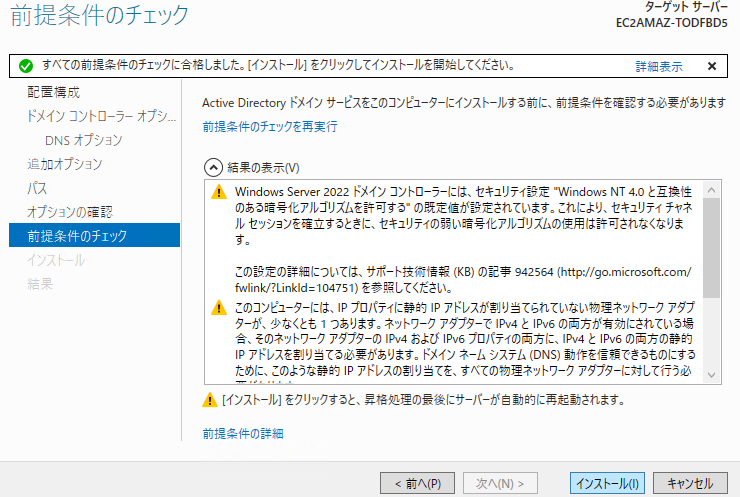
Task: Click warning icon next to reboot notice
Action: pyautogui.click(x=210, y=400)
